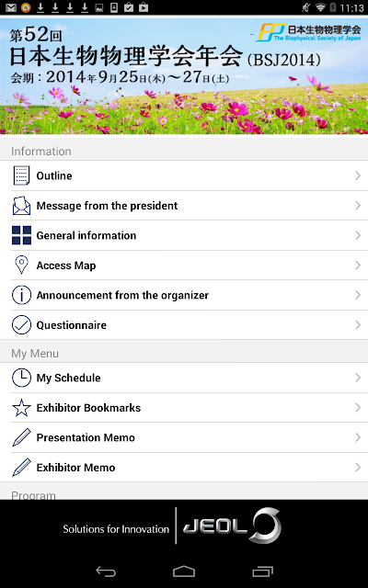Select Announcement from the organizer
This screenshot has height=588, width=368.
(x=184, y=295)
